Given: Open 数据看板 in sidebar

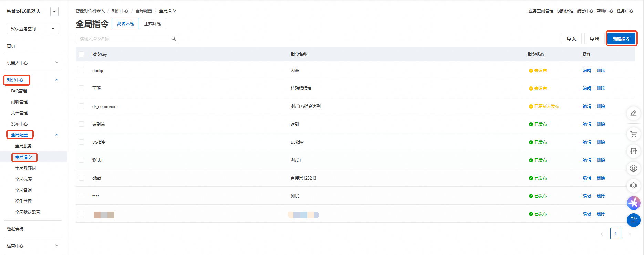Looking at the screenshot, I should pos(15,229).
